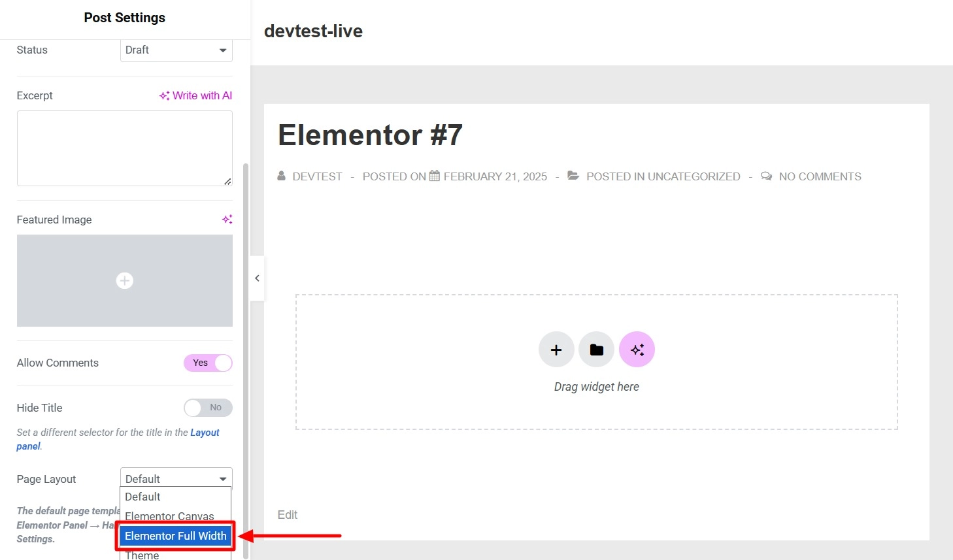Click the Featured Image placeholder area

125,281
